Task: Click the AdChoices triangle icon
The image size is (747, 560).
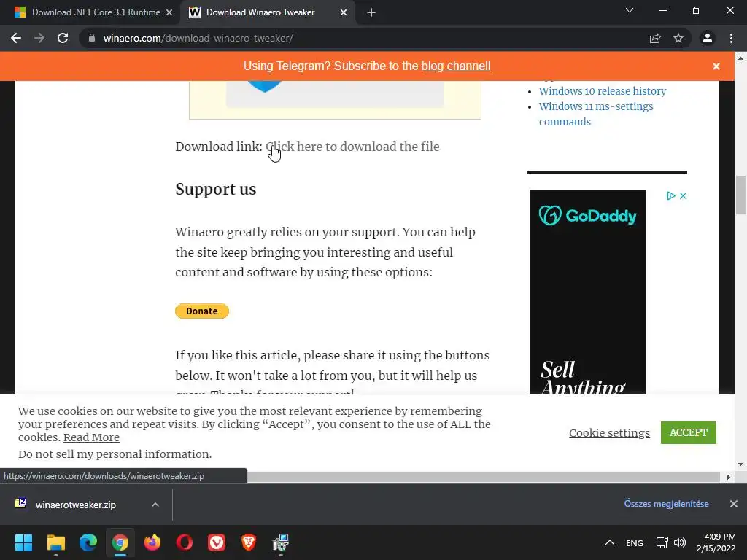Action: [671, 195]
